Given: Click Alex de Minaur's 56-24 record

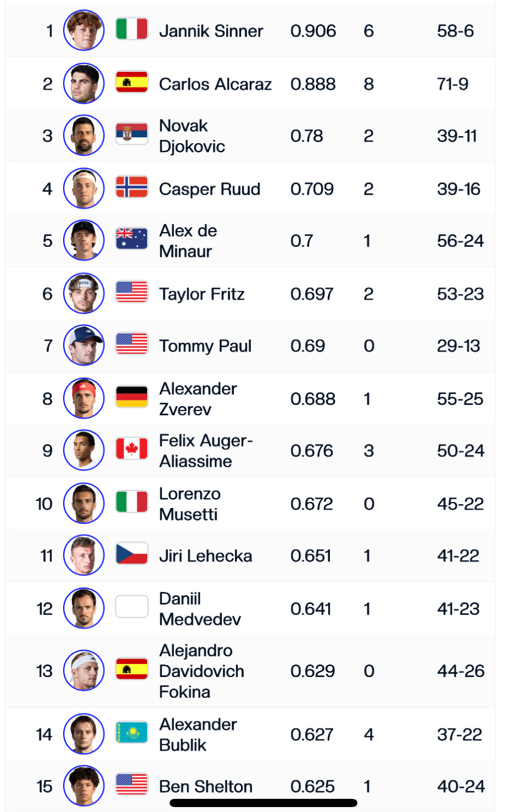Looking at the screenshot, I should click(460, 241).
